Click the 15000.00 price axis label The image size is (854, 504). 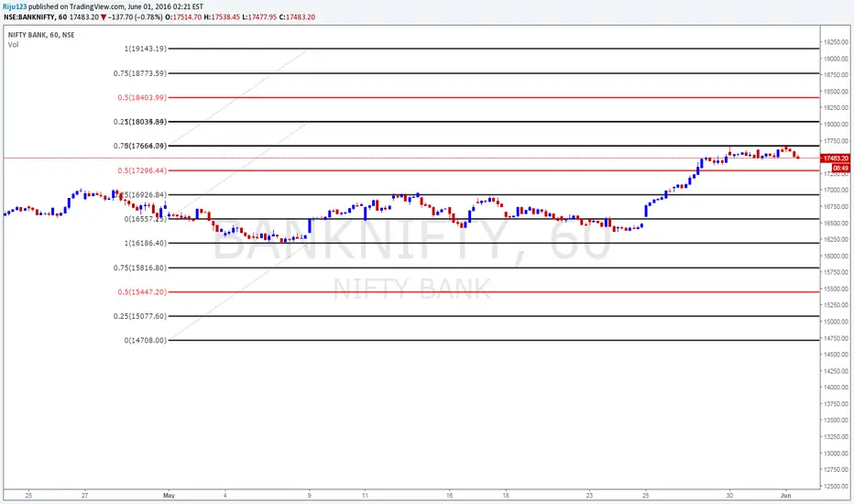[836, 322]
